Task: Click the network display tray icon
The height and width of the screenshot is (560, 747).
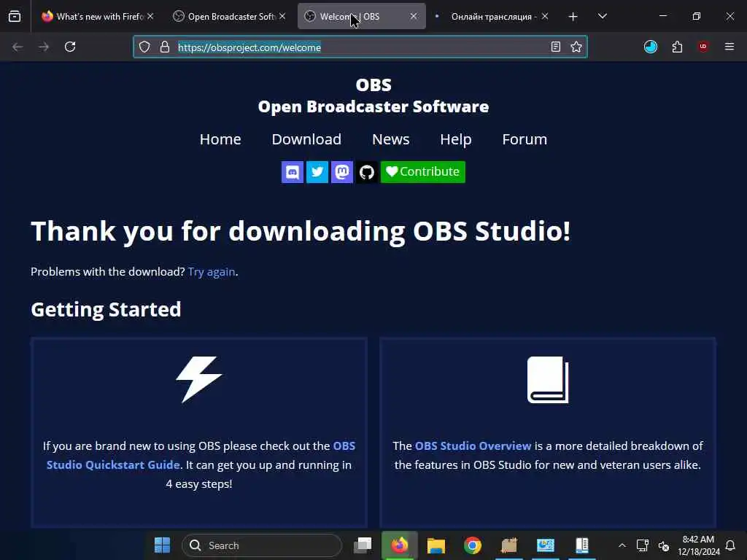Action: (x=642, y=545)
